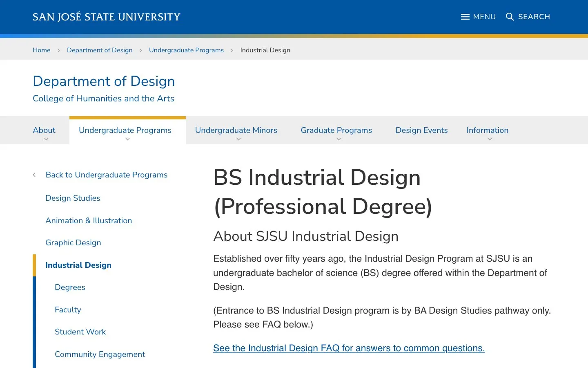Image resolution: width=588 pixels, height=368 pixels.
Task: Click back arrow beside Back to Undergraduate Programs
Action: [x=34, y=175]
